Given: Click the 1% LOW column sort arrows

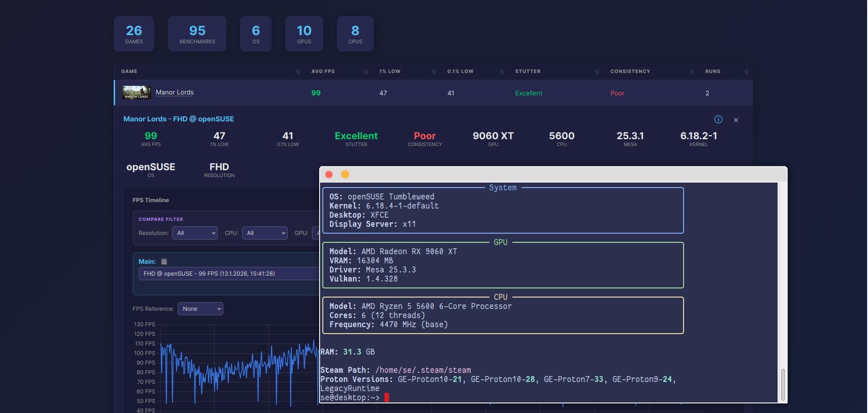Looking at the screenshot, I should (434, 72).
